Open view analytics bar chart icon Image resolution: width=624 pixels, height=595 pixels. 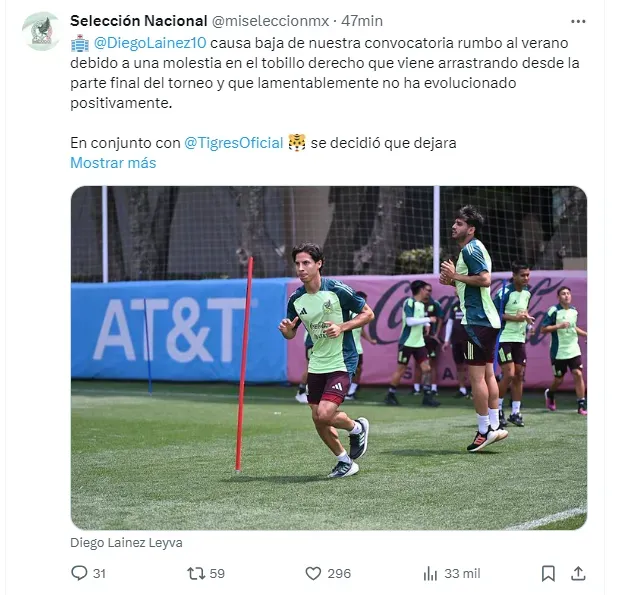430,574
